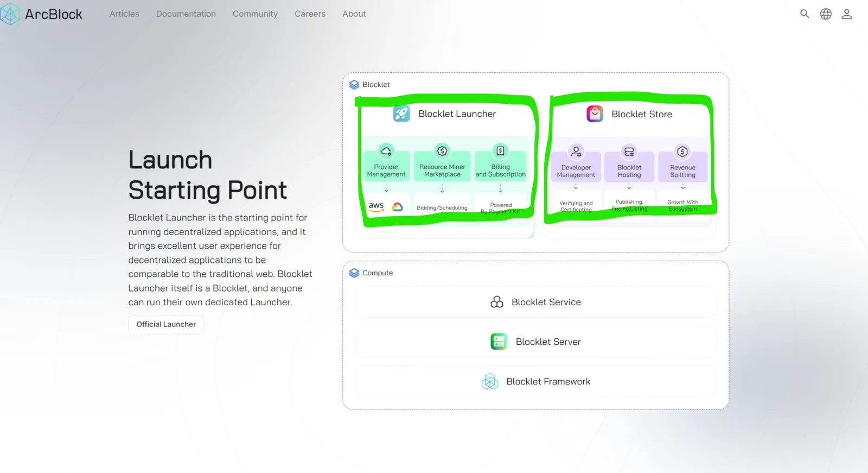Select the Blocklet Server row
868x473 pixels.
[x=536, y=342]
